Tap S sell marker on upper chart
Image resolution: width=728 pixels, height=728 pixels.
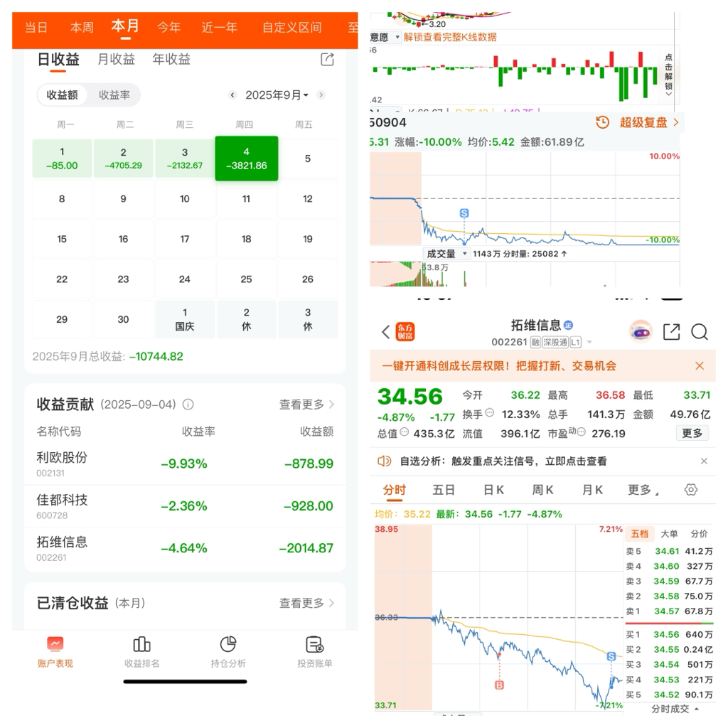tap(464, 213)
